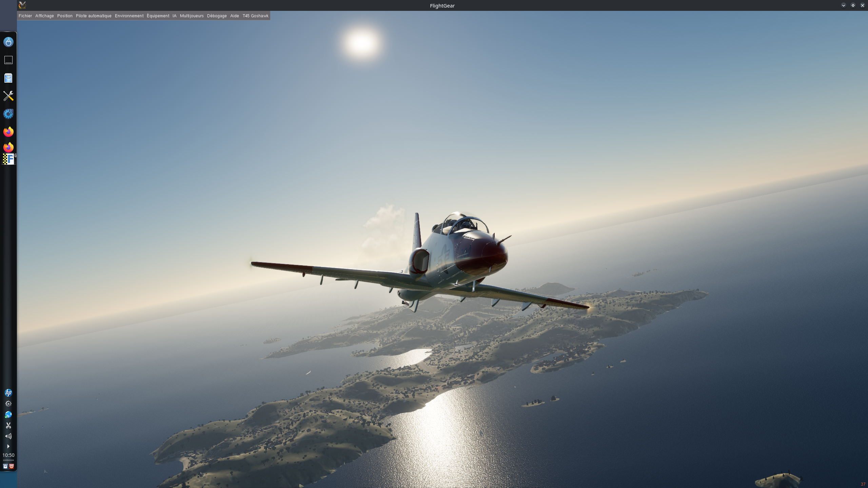Click the lock screen button
Screen dimensions: 868x488
pos(5,466)
